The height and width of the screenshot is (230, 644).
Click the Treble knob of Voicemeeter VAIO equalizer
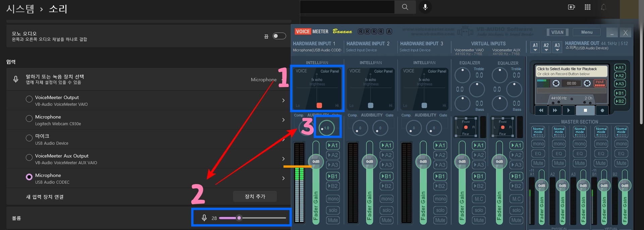click(463, 75)
